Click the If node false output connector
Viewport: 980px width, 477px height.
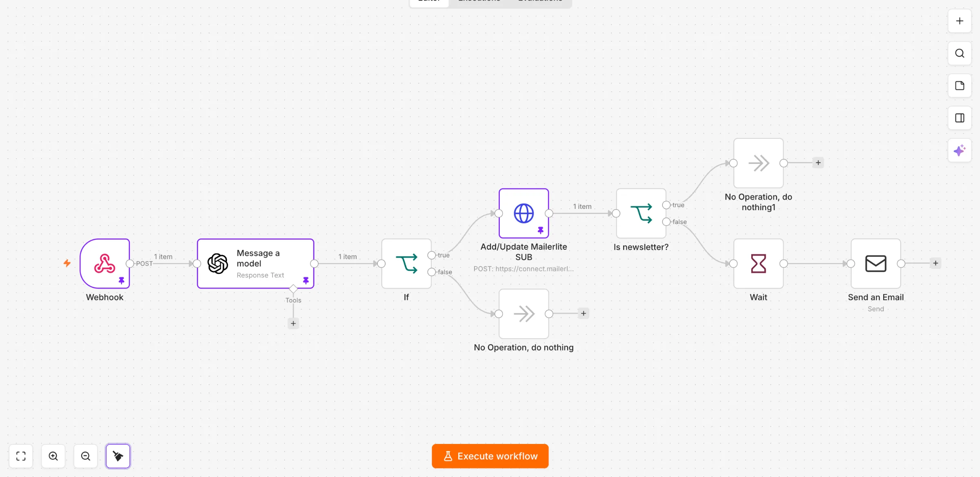(432, 272)
